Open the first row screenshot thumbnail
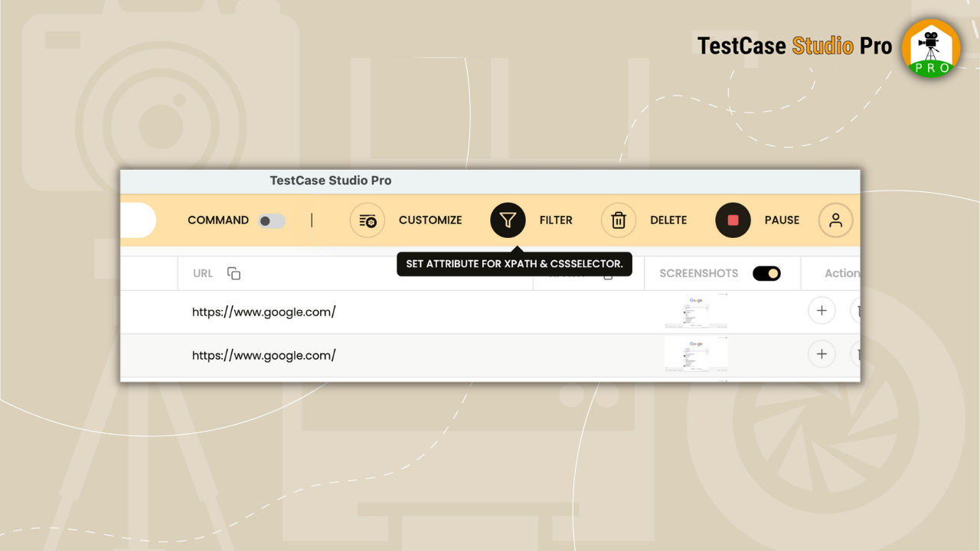Image resolution: width=980 pixels, height=551 pixels. [x=696, y=311]
